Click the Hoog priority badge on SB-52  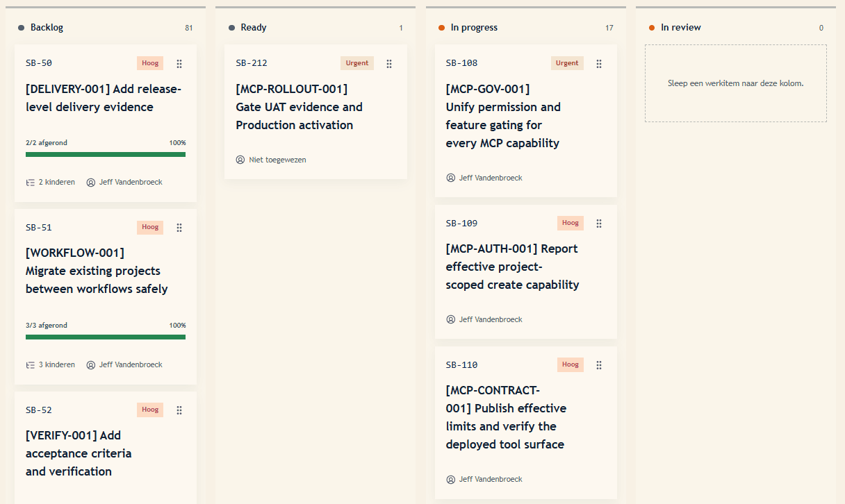pos(150,410)
